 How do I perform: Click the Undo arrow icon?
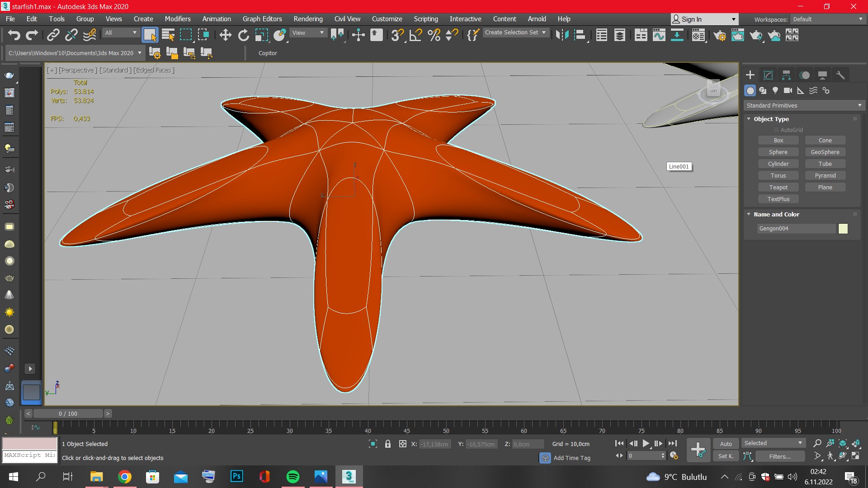[14, 35]
